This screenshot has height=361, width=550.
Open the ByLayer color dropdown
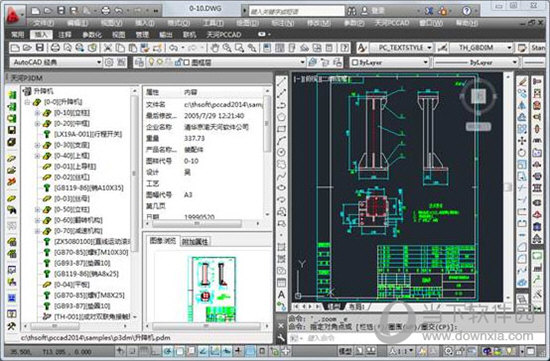[425, 62]
